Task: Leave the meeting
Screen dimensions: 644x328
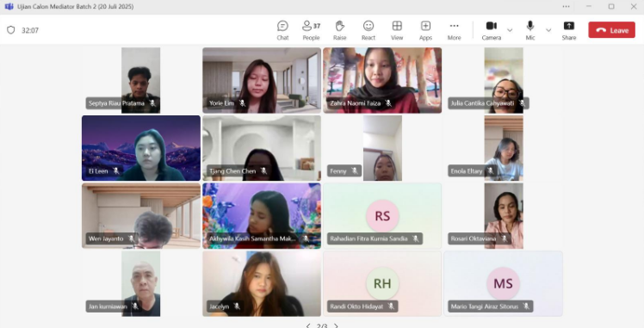Action: click(x=611, y=30)
